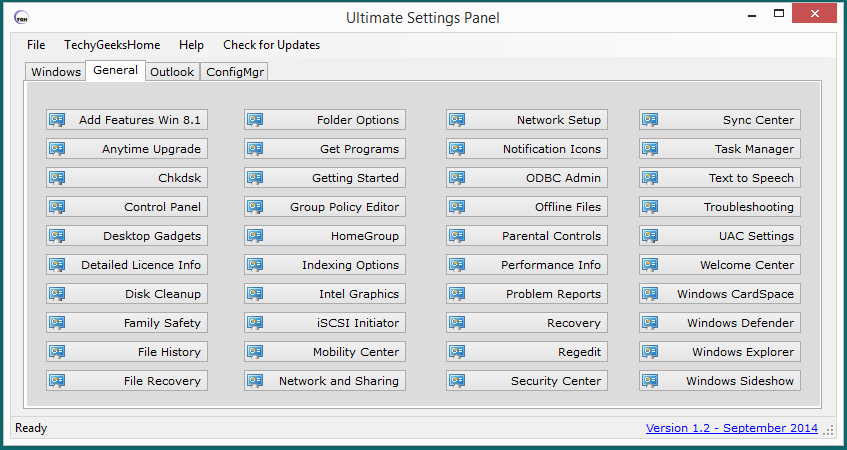Open the Help menu
This screenshot has height=450, width=847.
191,45
